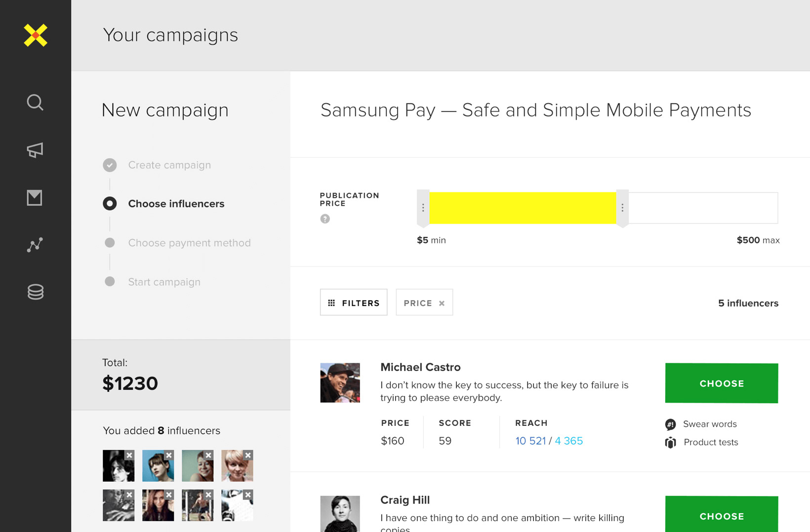Click the publication price help question mark
The image size is (810, 532).
click(325, 219)
